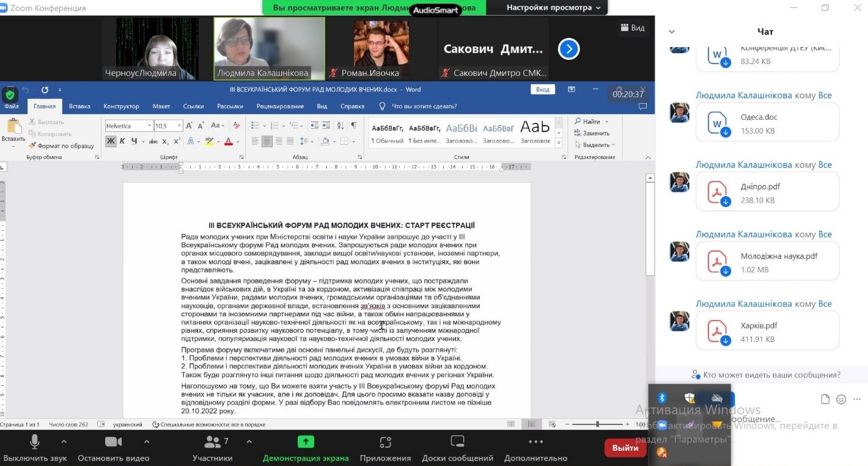Open Выделить select dropdown

(594, 145)
